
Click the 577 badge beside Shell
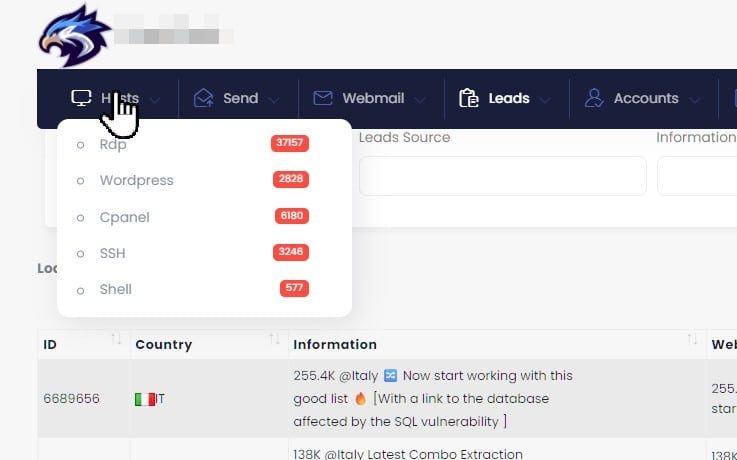click(294, 289)
